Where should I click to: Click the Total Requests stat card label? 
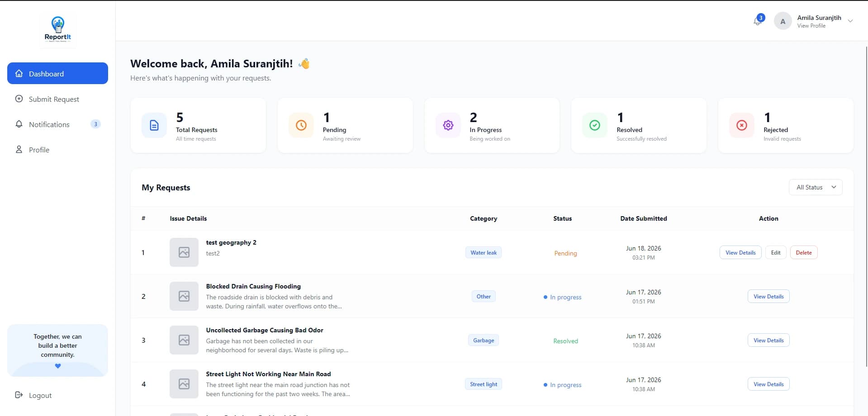[196, 130]
